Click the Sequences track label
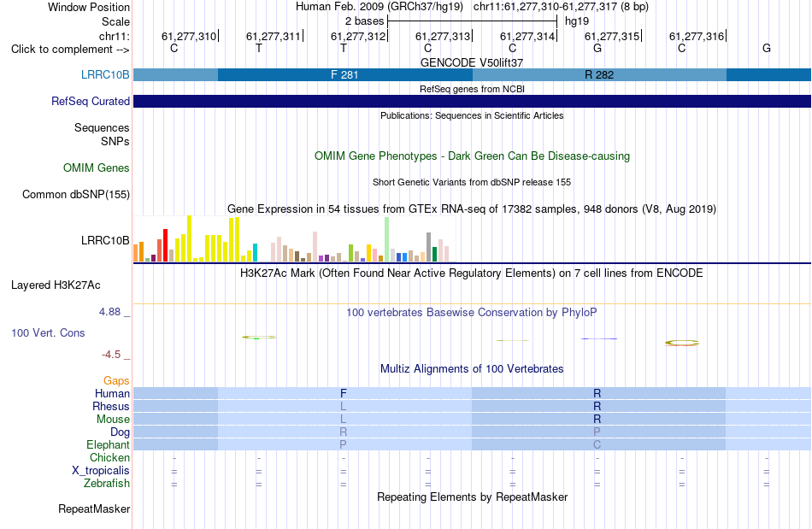The image size is (812, 529). pos(102,127)
